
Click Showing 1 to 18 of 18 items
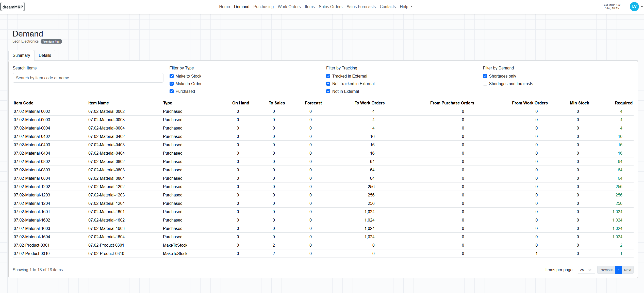(38, 270)
